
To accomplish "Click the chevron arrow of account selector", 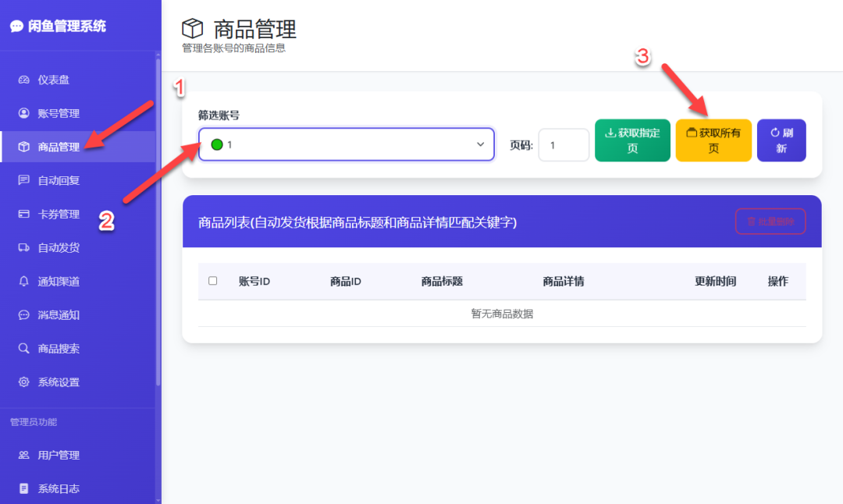I will (x=480, y=144).
